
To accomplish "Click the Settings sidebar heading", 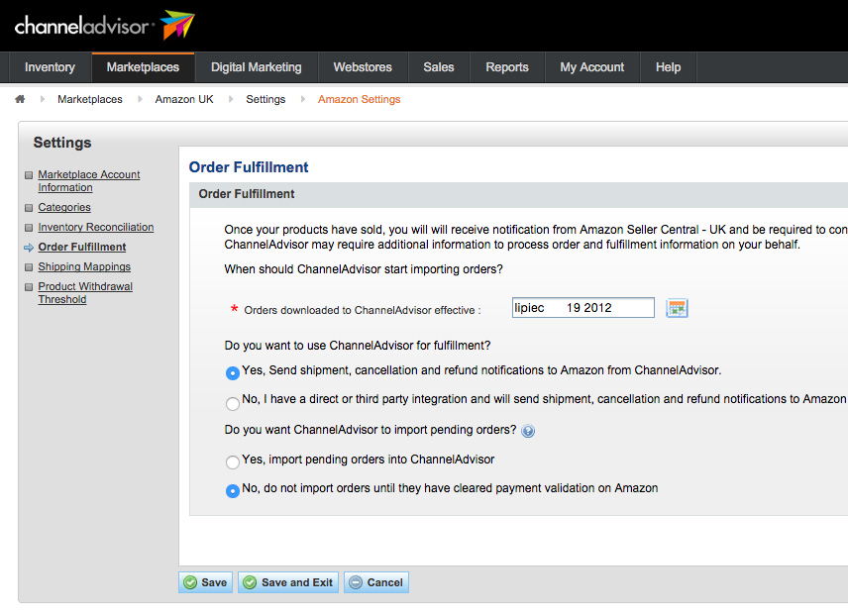I will click(x=62, y=143).
